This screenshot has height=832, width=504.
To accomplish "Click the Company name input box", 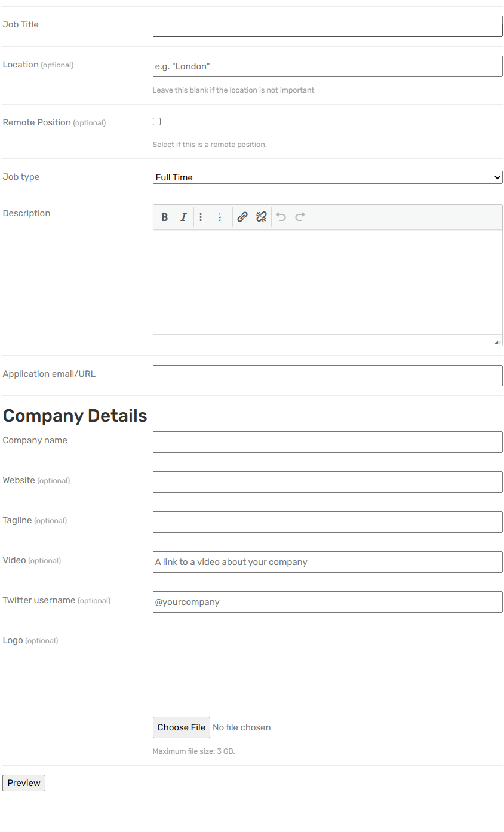I will 327,442.
